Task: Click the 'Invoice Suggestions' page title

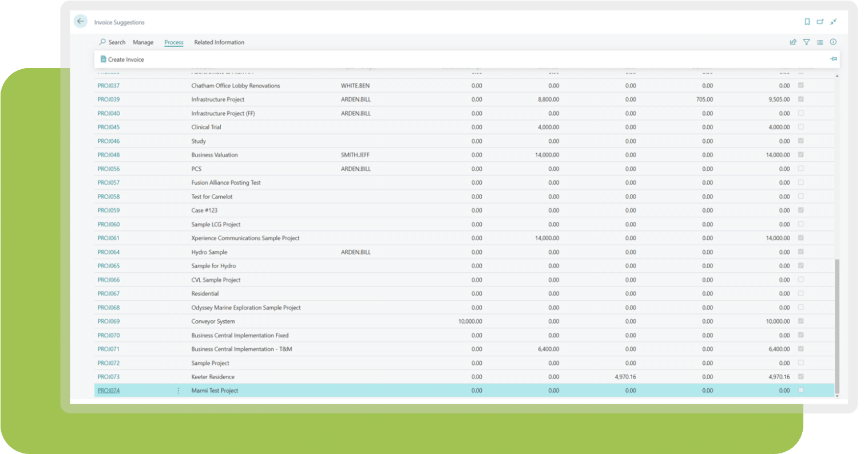Action: (x=120, y=22)
